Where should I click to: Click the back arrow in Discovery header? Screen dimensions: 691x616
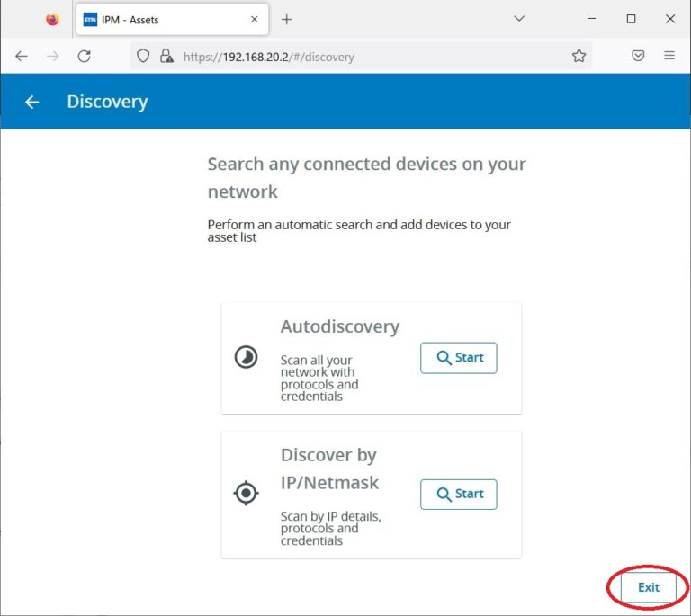pos(32,103)
